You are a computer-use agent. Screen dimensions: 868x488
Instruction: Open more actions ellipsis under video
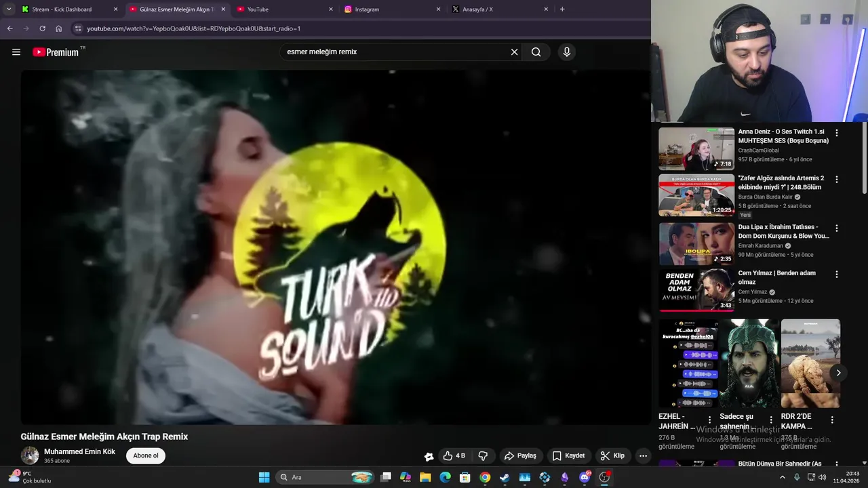644,456
